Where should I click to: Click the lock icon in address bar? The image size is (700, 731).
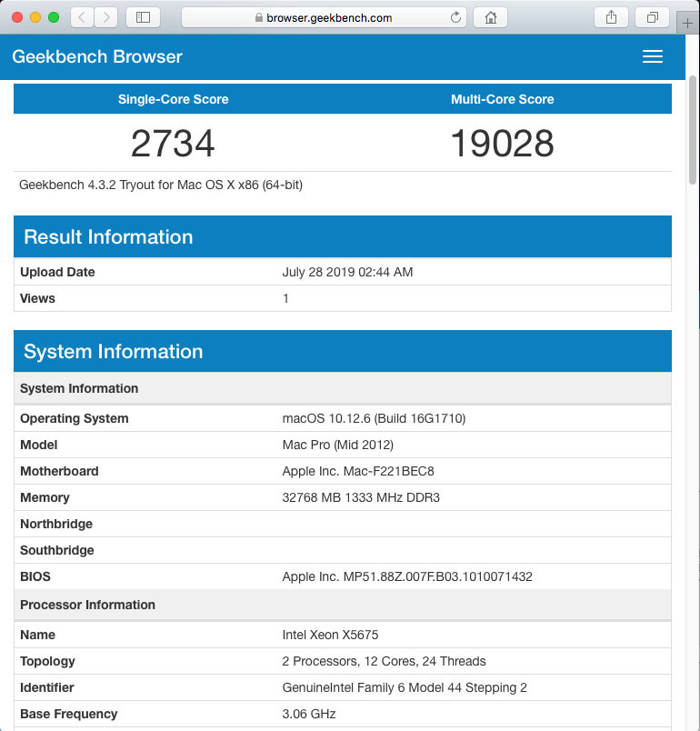tap(259, 18)
